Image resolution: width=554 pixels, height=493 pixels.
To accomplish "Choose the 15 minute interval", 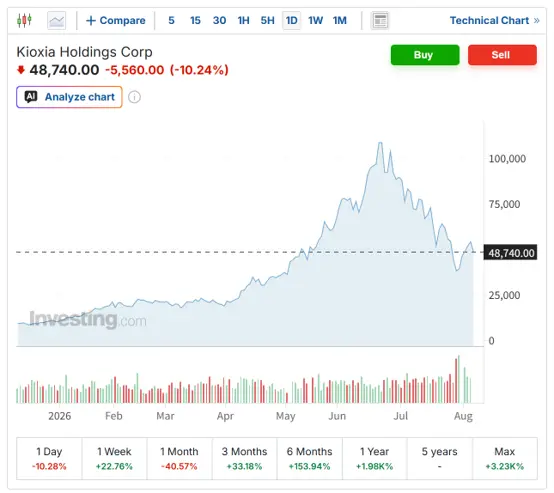I will point(195,20).
